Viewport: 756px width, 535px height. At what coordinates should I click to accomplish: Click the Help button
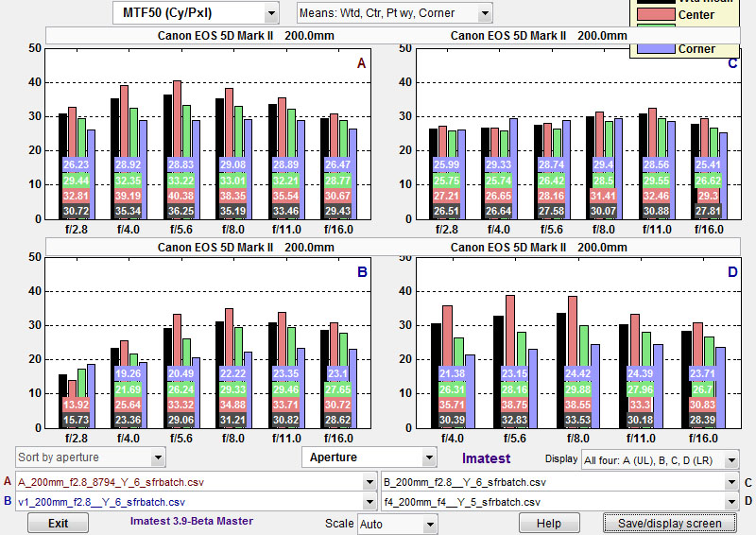pyautogui.click(x=549, y=524)
